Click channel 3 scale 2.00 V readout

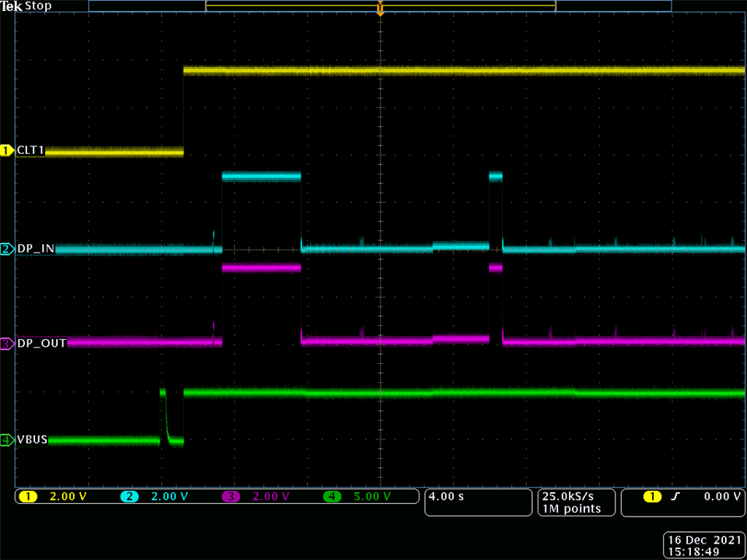[x=271, y=497]
